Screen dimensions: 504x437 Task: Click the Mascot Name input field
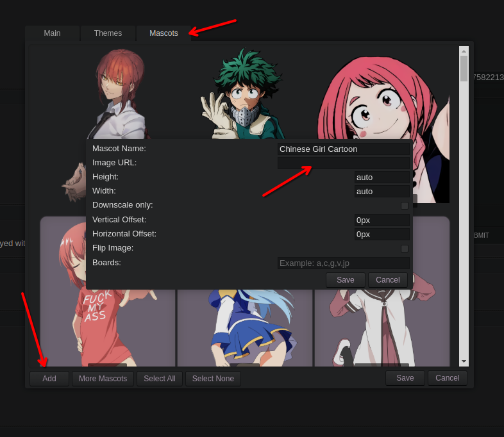[343, 149]
